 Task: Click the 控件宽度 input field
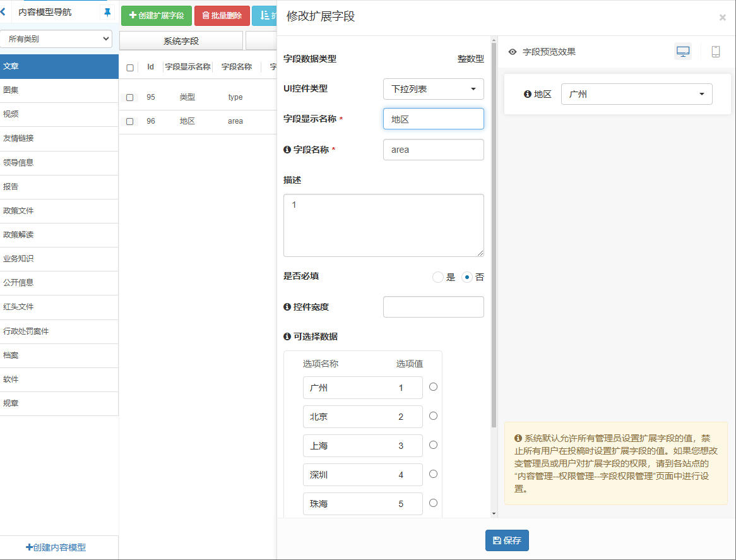click(433, 307)
